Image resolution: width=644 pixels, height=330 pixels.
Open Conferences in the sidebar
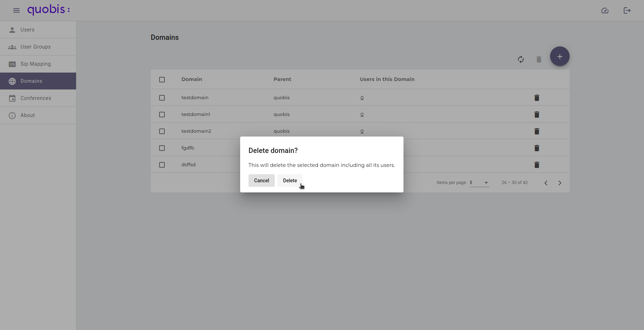38,98
